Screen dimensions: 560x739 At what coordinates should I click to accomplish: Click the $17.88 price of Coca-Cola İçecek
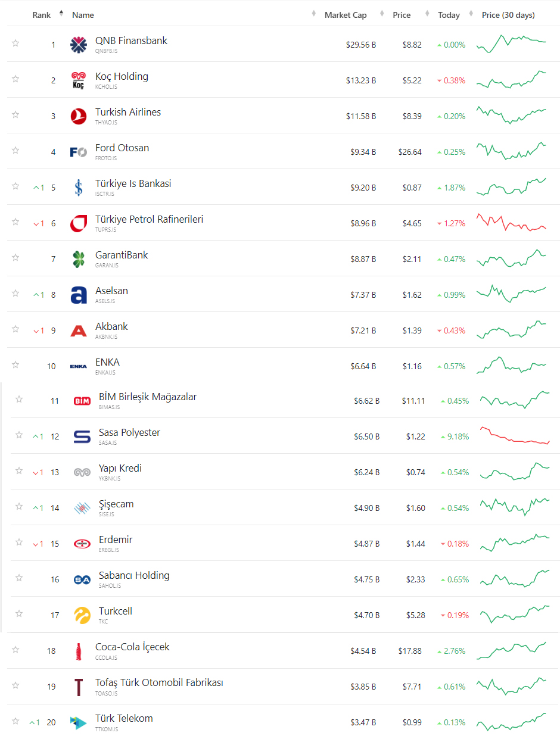coord(410,651)
